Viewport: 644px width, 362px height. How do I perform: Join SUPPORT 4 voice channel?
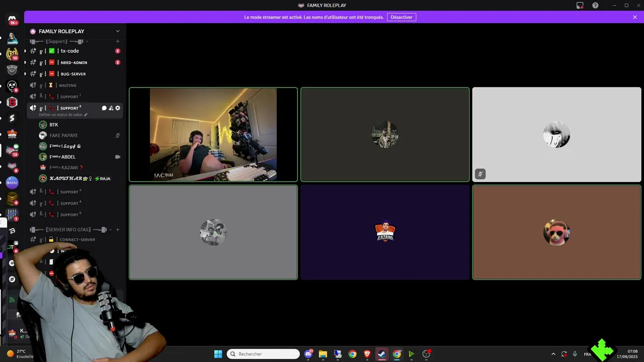[74, 203]
